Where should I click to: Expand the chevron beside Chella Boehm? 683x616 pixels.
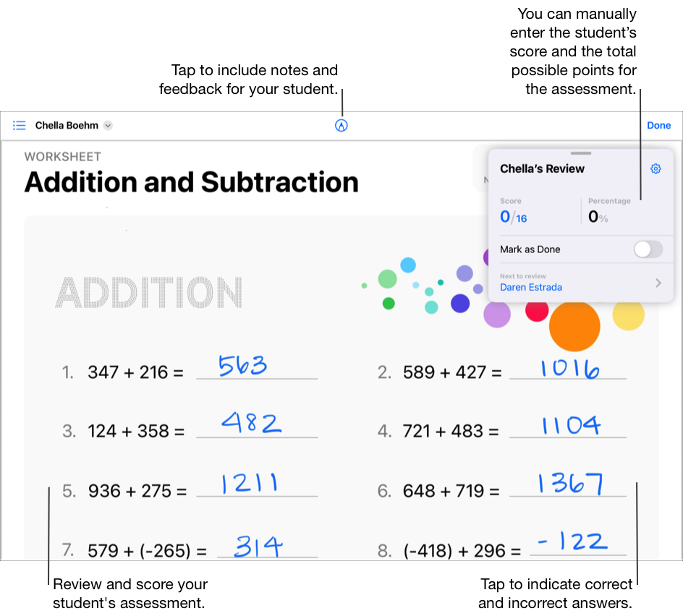(108, 125)
